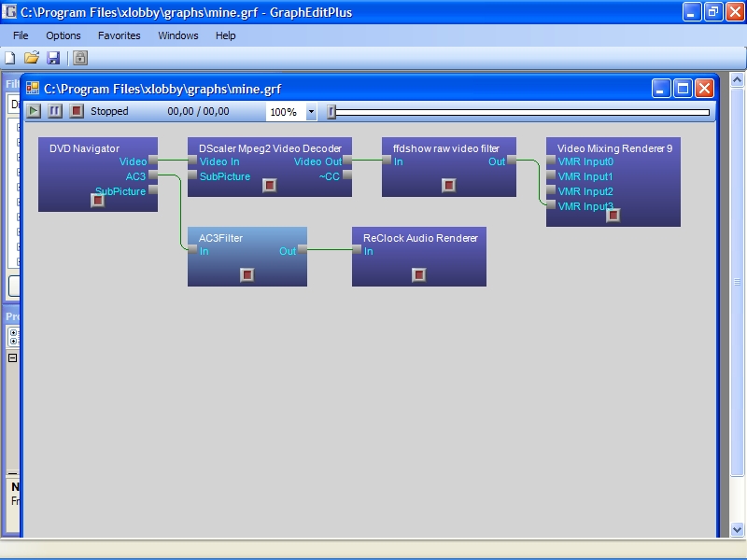The image size is (747, 560).
Task: Click DScaler ~CC output pin
Action: coord(347,175)
